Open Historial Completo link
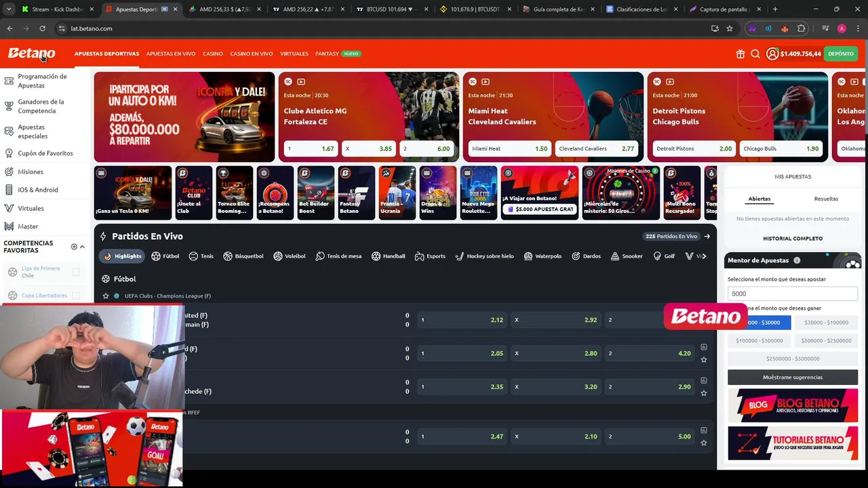 click(x=793, y=239)
